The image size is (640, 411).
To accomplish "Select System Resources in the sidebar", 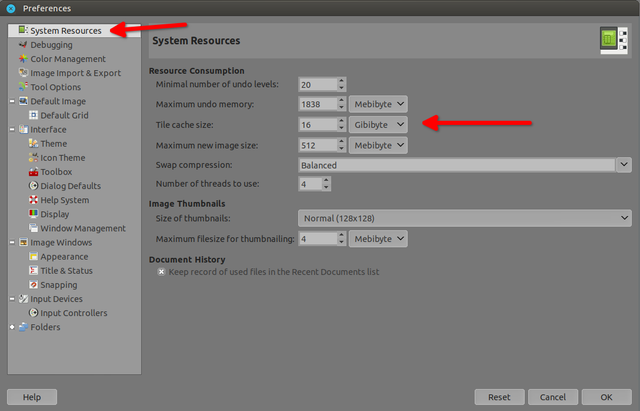I will (66, 31).
